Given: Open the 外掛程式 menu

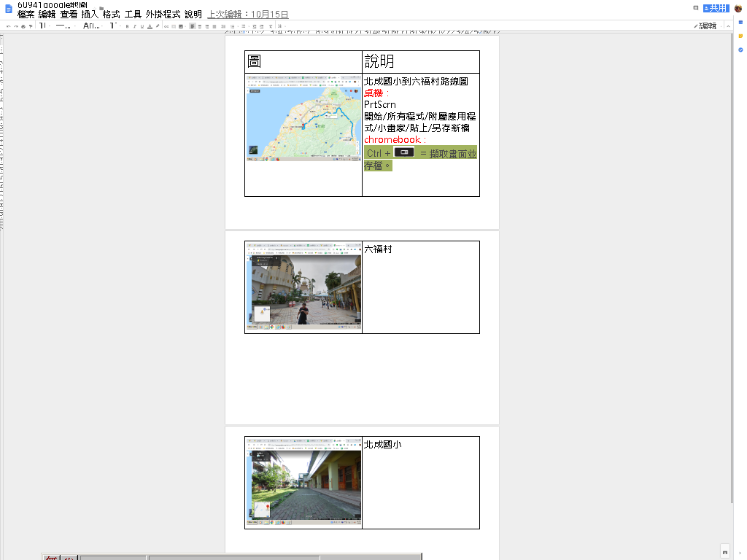Looking at the screenshot, I should pos(163,15).
